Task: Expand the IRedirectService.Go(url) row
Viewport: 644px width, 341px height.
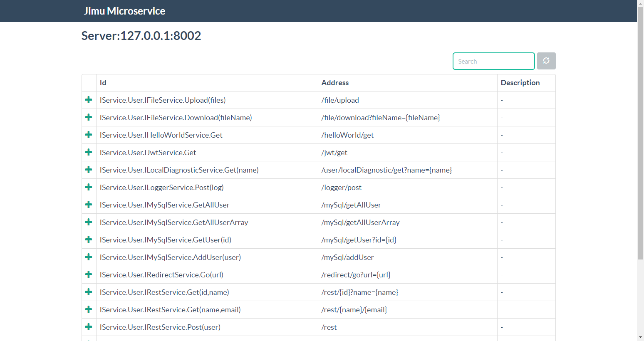Action: pos(89,274)
